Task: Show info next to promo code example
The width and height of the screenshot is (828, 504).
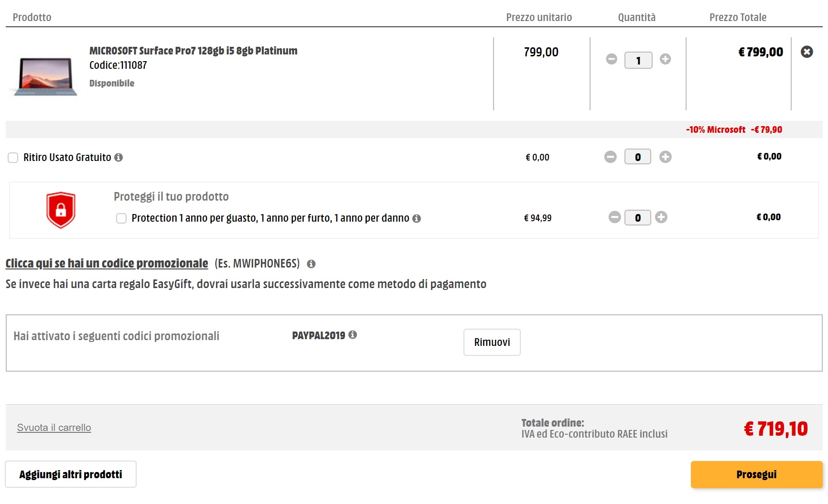Action: 311,264
